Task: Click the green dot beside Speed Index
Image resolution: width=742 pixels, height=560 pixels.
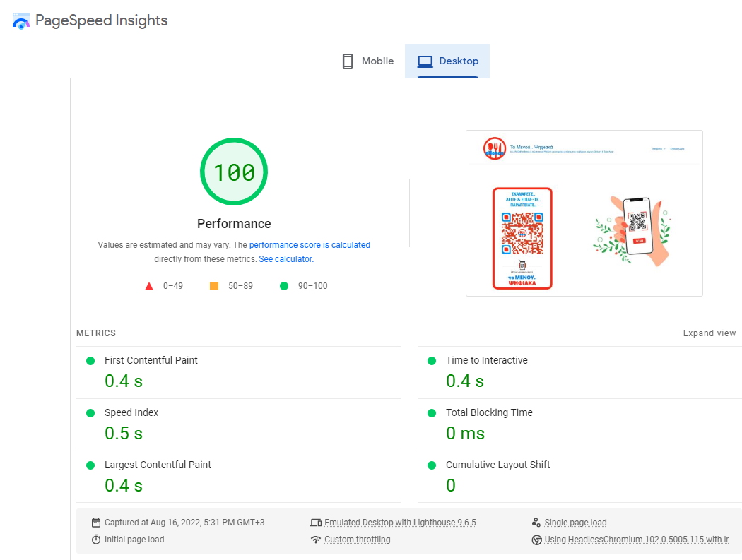Action: (90, 413)
